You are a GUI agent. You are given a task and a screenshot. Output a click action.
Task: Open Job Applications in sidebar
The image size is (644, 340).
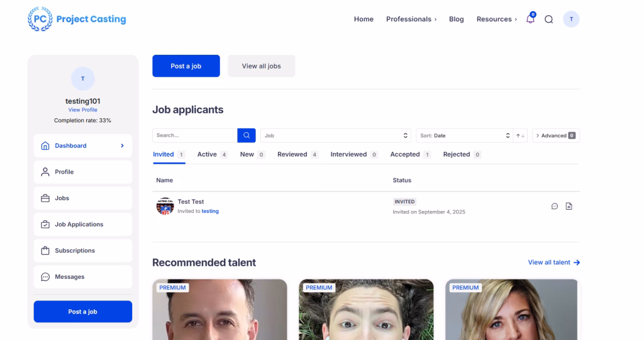83,225
